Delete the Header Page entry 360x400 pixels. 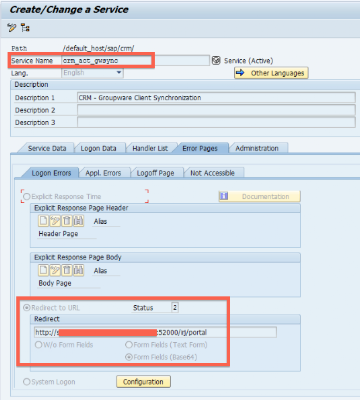[67, 221]
